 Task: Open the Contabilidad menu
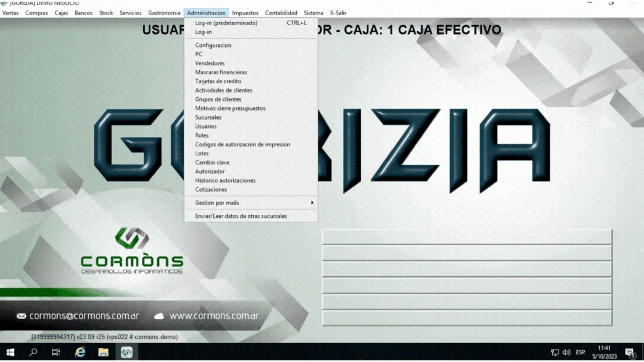[x=281, y=13]
